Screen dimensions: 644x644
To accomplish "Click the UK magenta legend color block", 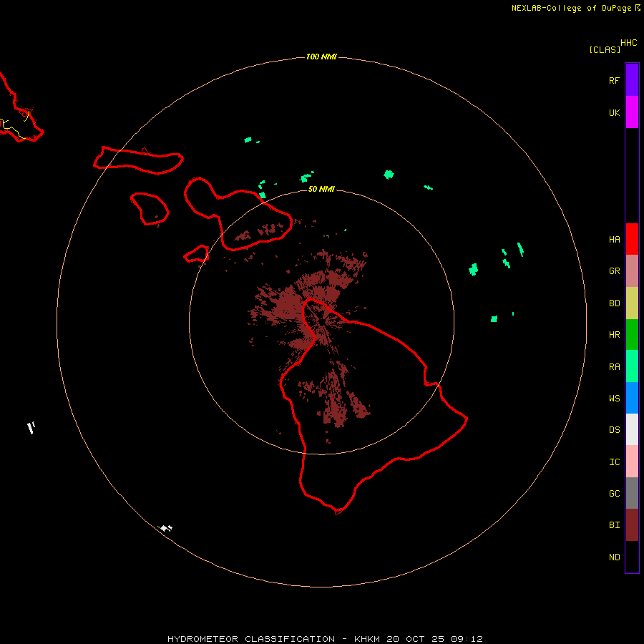I will tap(632, 112).
